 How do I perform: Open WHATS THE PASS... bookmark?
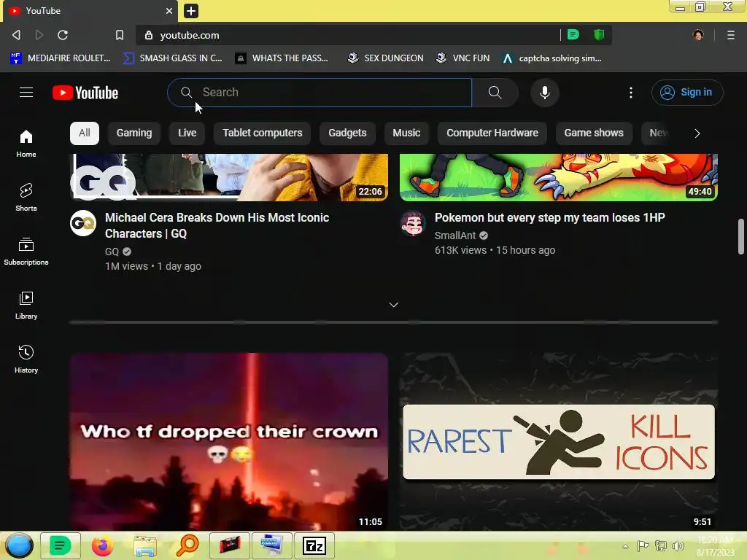pos(282,58)
